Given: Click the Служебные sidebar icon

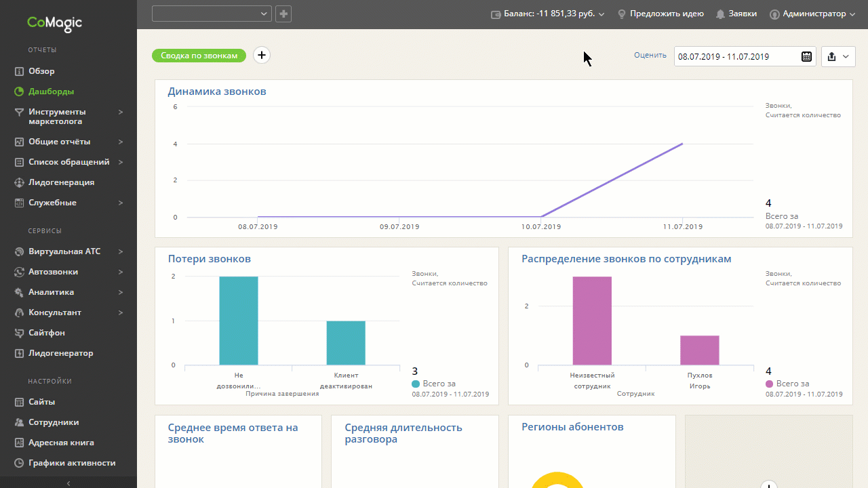Looking at the screenshot, I should click(x=19, y=203).
